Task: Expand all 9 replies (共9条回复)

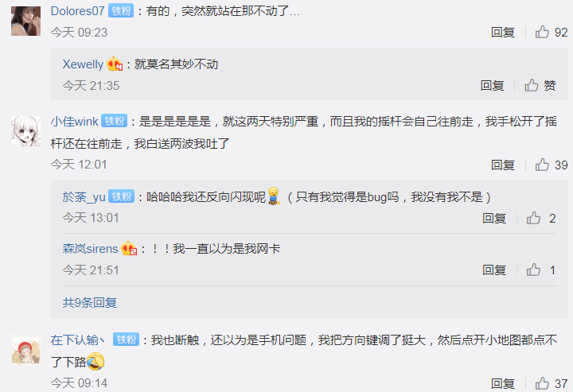Action: [x=89, y=302]
